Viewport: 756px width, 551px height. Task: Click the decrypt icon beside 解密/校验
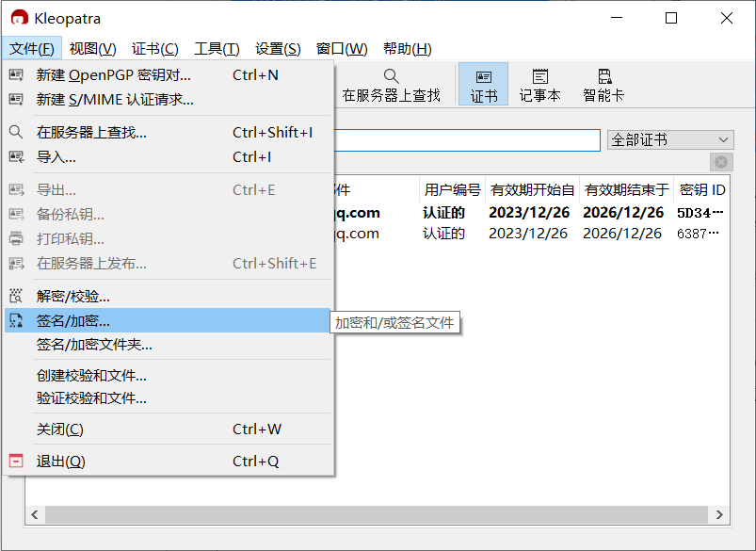(16, 296)
